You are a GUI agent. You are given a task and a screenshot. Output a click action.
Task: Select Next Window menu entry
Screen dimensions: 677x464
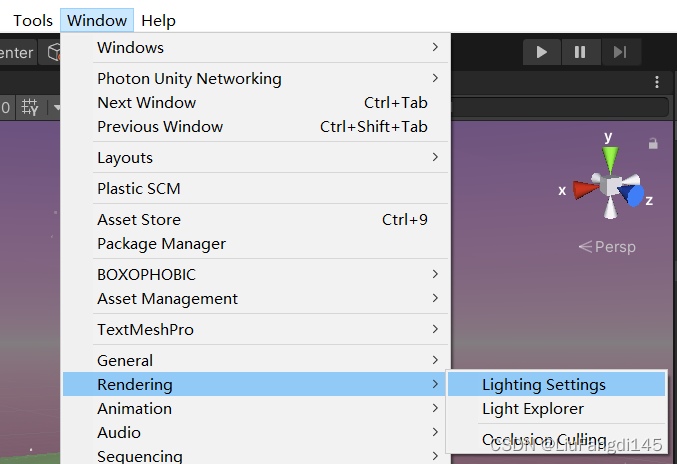(256, 103)
